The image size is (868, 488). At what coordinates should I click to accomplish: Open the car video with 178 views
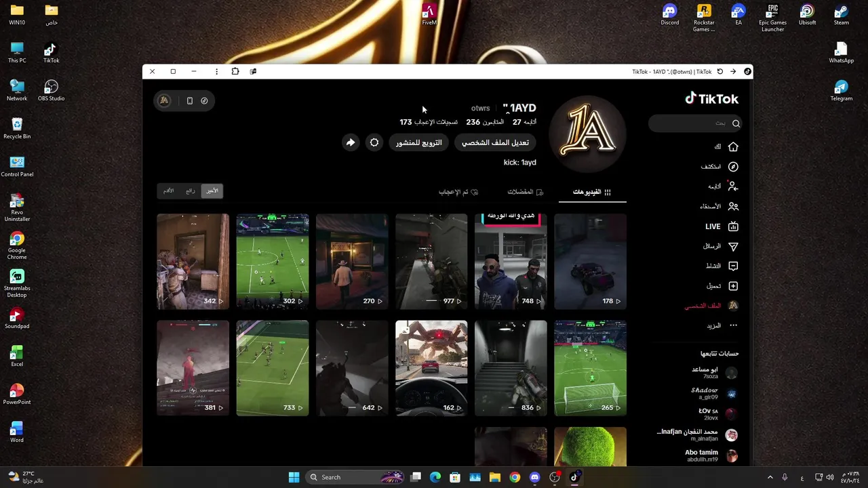(x=590, y=262)
